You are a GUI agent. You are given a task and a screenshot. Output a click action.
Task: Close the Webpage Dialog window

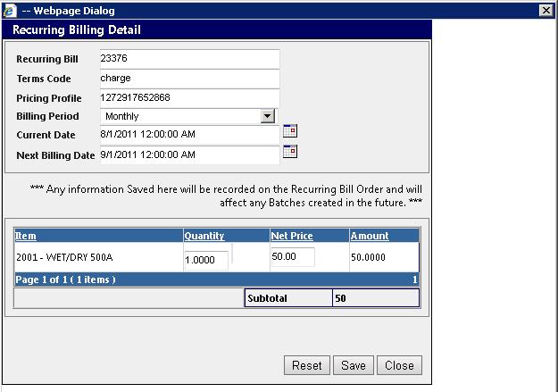(546, 9)
